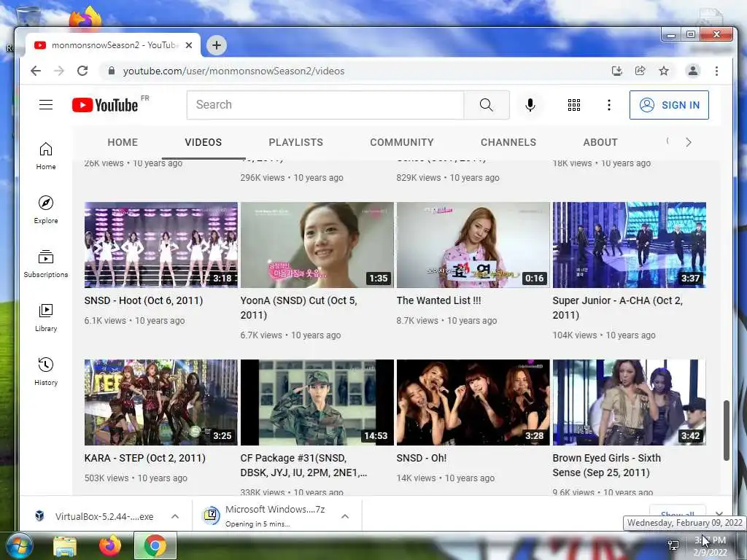Screen dimensions: 747x560
Task: Play Super Junior A-CHA thumbnail 3:37
Action: [x=630, y=245]
